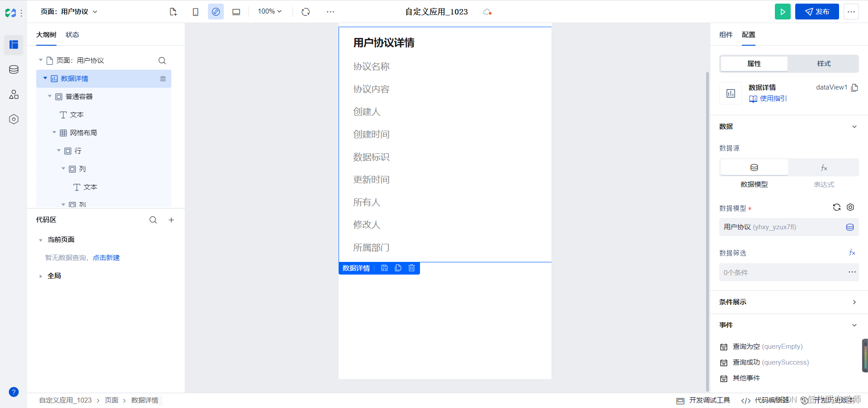Screen dimensions: 868x408
Task: Toggle the mini program preview mode
Action: pos(216,12)
